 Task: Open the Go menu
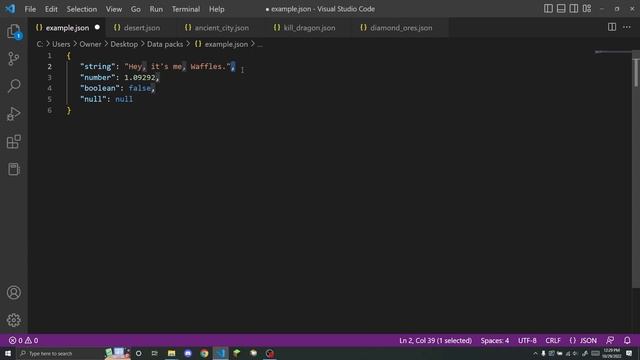point(136,9)
